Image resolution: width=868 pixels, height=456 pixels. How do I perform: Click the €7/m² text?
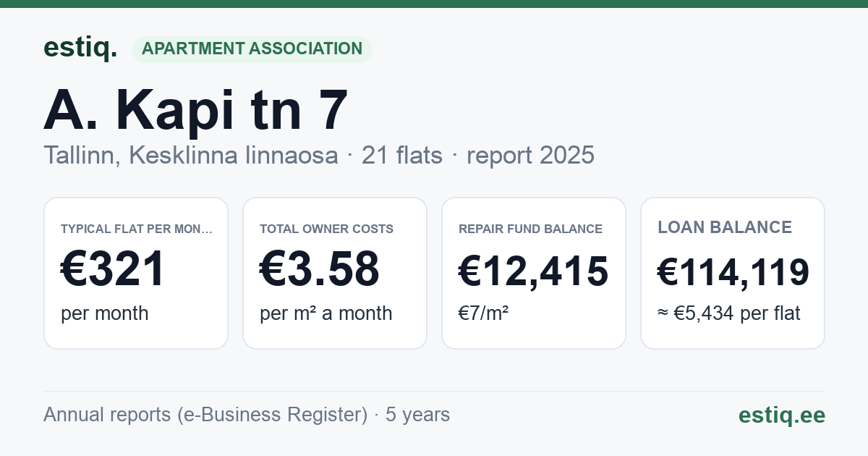483,313
